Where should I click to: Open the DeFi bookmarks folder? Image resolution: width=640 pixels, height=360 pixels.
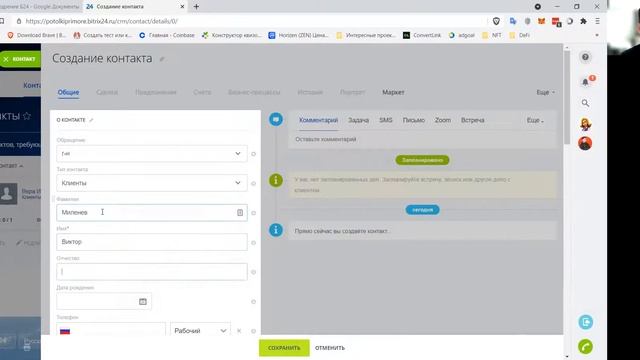click(520, 36)
